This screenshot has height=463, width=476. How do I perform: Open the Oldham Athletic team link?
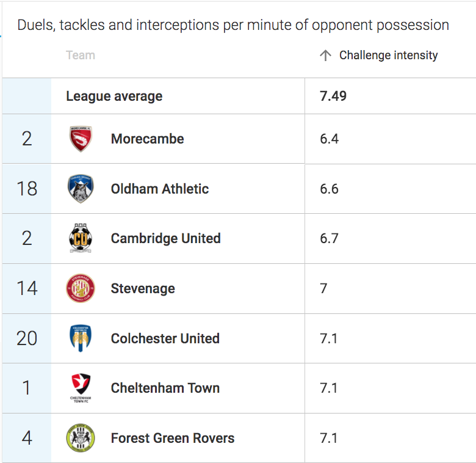[160, 189]
